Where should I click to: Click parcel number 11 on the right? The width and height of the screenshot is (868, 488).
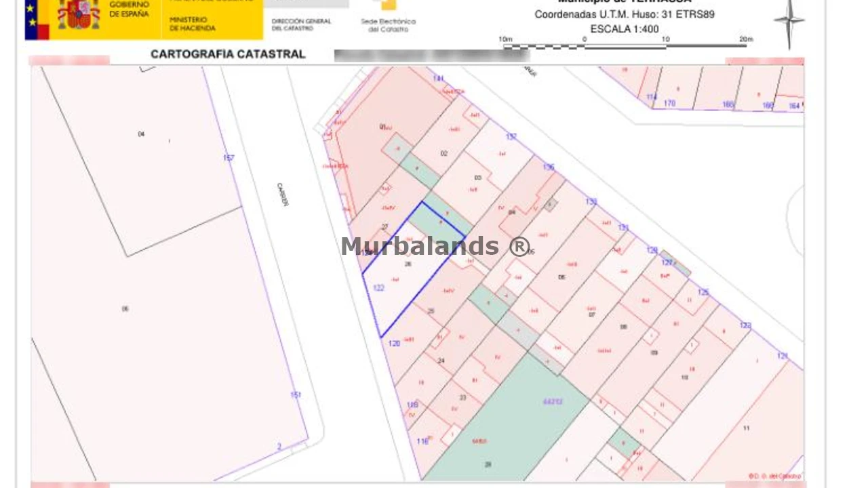(x=746, y=428)
